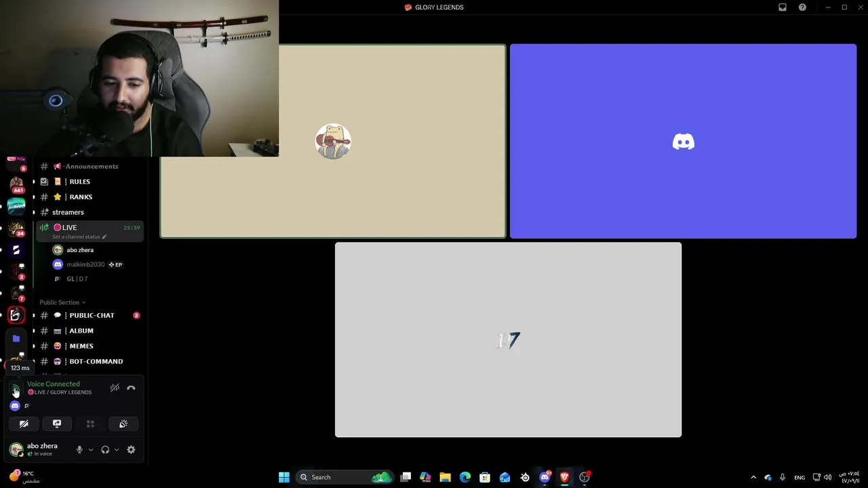Image resolution: width=868 pixels, height=488 pixels.
Task: Mute the microphone
Action: tap(79, 449)
